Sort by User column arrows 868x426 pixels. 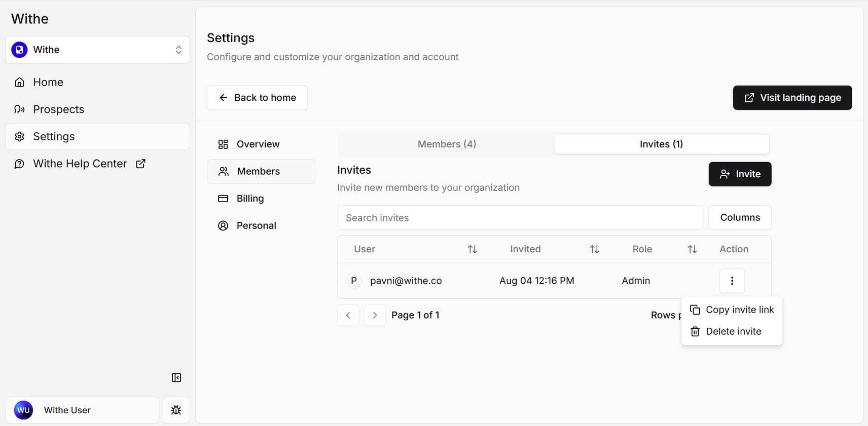[x=473, y=249]
